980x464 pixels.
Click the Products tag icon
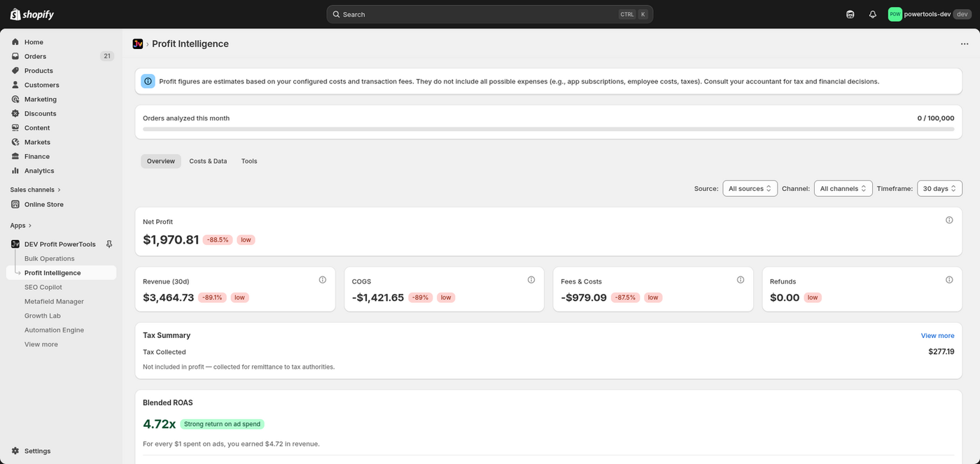15,71
